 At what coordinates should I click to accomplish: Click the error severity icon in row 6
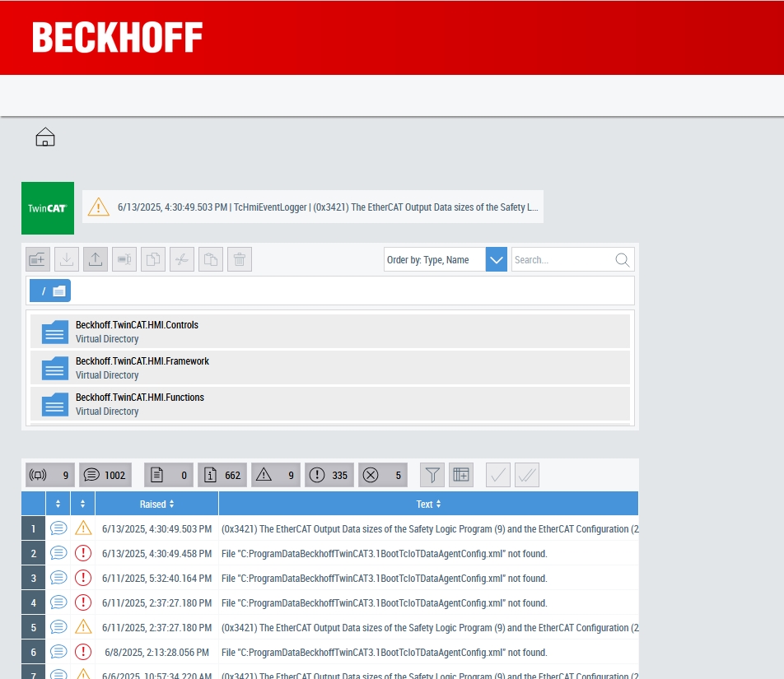click(x=83, y=652)
